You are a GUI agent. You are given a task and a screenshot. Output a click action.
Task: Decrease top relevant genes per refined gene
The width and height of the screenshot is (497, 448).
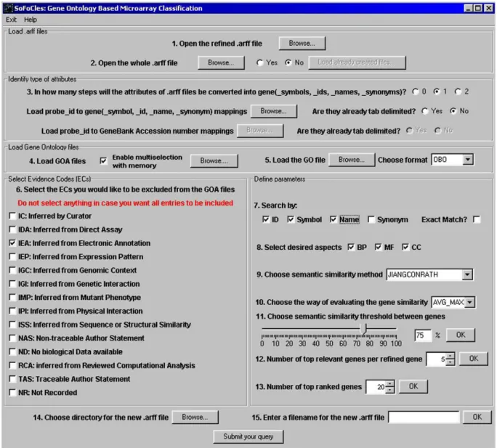[x=450, y=362]
